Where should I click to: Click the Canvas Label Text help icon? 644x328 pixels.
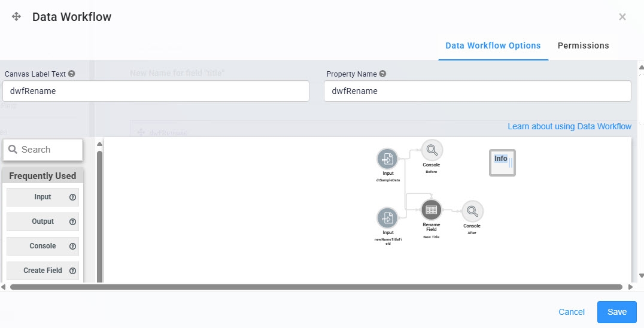coord(71,74)
